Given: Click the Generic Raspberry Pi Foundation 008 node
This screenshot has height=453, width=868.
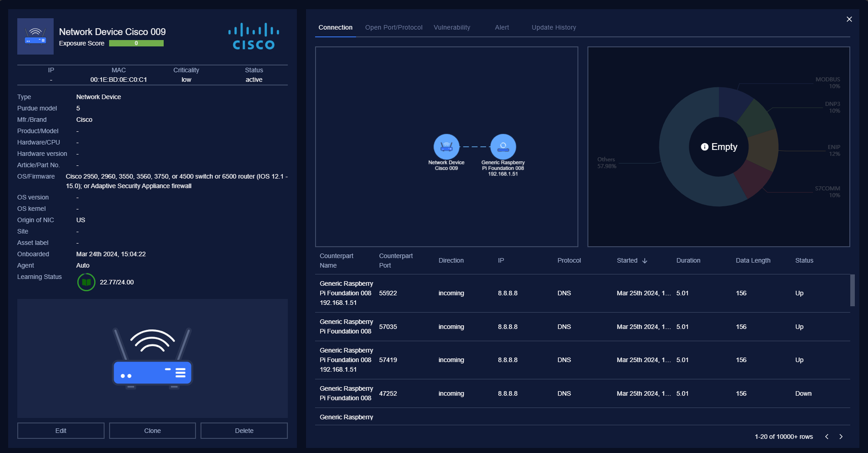Looking at the screenshot, I should pyautogui.click(x=503, y=147).
